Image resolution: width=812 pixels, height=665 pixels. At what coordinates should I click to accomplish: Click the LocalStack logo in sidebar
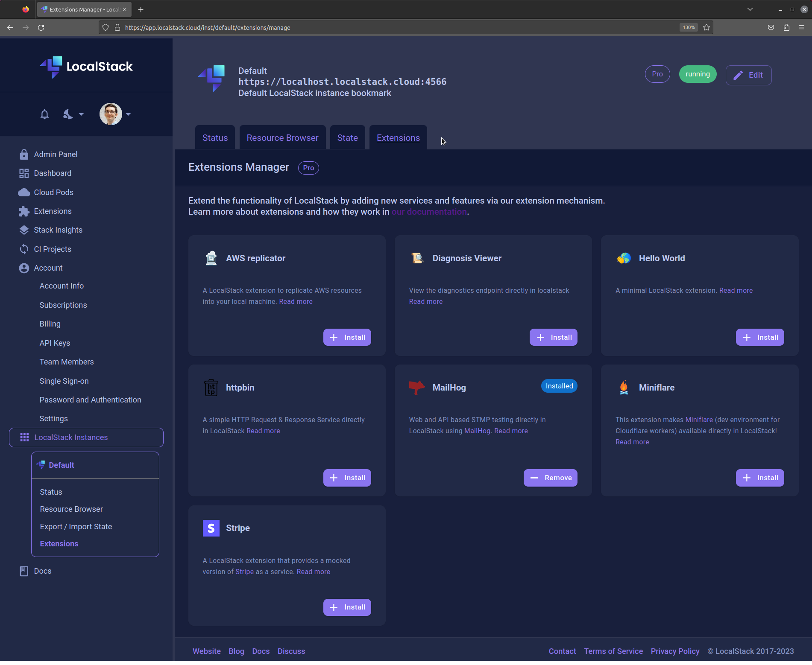[85, 67]
